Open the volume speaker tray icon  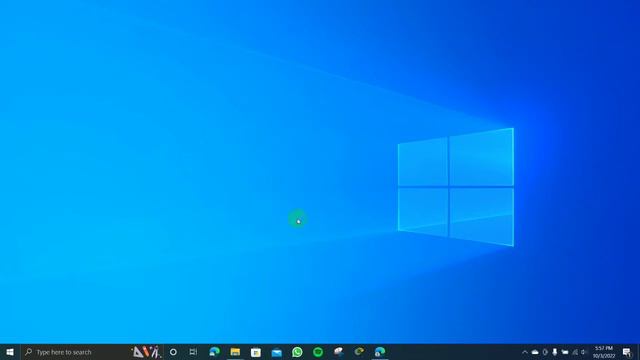tap(584, 352)
